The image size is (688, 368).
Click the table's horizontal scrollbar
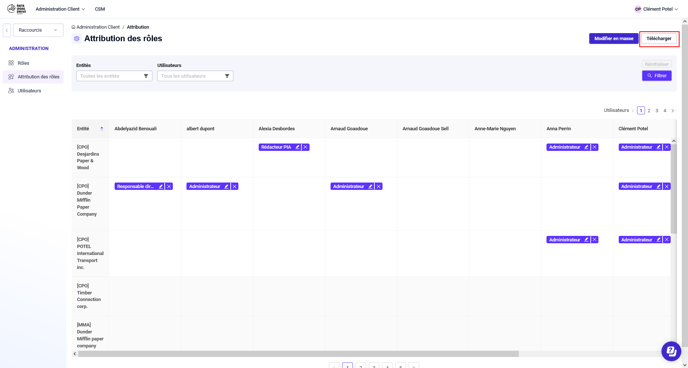[298, 354]
